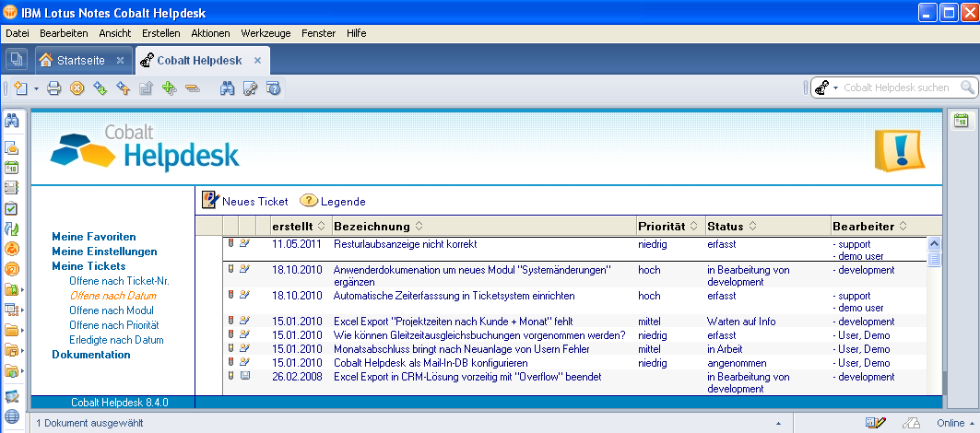Screen dimensions: 980x433
Task: Open Meine Einstellungen link
Action: pyautogui.click(x=104, y=252)
